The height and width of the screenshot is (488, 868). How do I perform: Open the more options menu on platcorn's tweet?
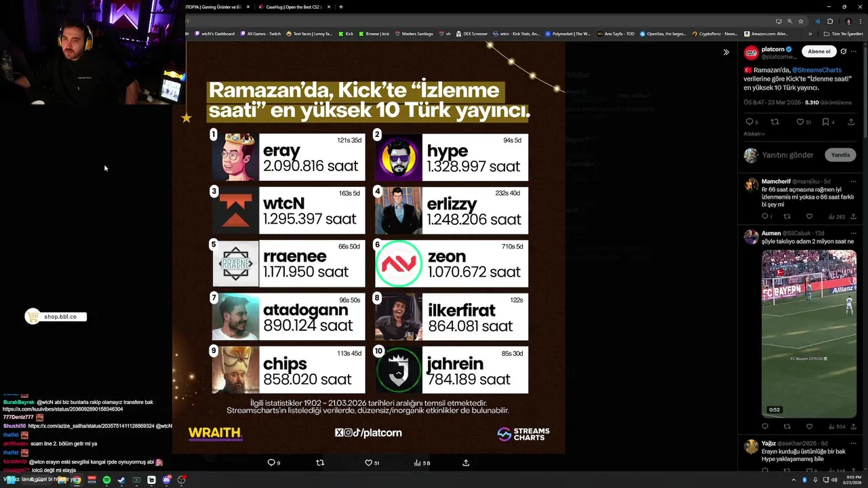[854, 52]
